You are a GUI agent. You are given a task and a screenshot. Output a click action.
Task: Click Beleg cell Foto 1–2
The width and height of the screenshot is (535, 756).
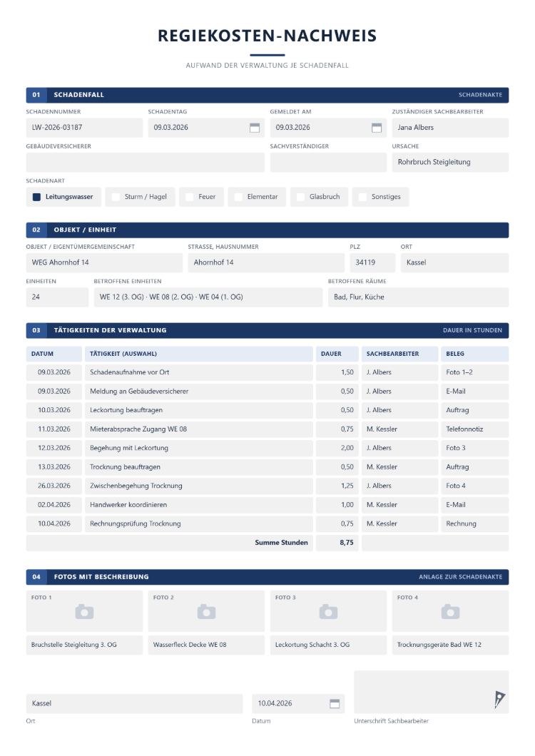click(x=474, y=373)
